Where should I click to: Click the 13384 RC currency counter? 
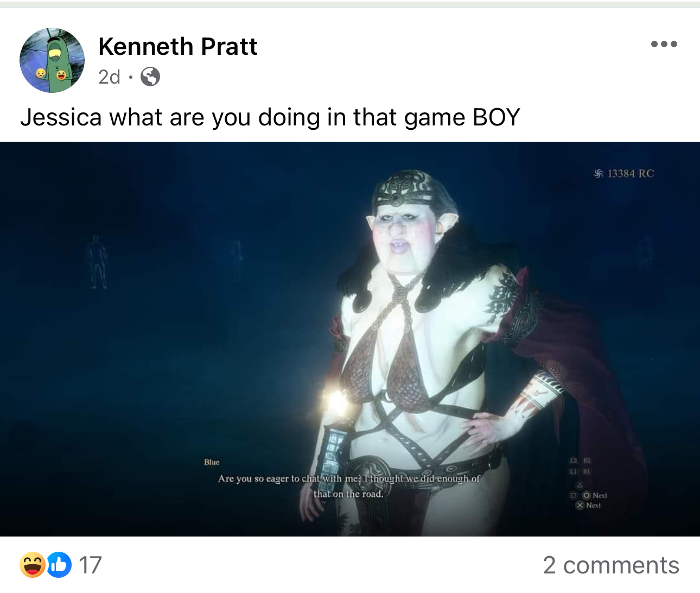click(624, 174)
